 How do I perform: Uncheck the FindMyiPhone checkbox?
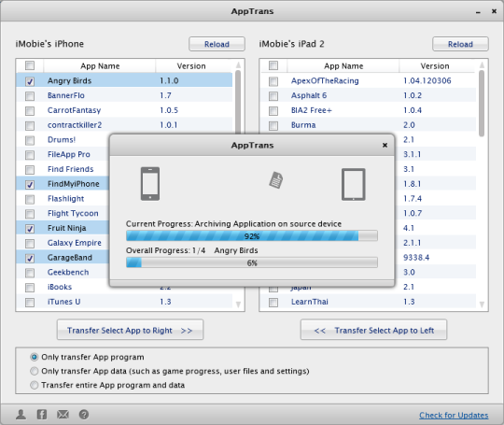[x=30, y=184]
